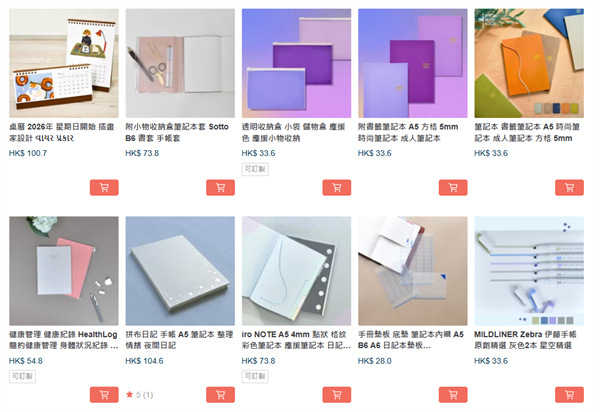The height and width of the screenshot is (412, 600).
Task: Add the 2026 desk calendar to cart
Action: click(104, 187)
